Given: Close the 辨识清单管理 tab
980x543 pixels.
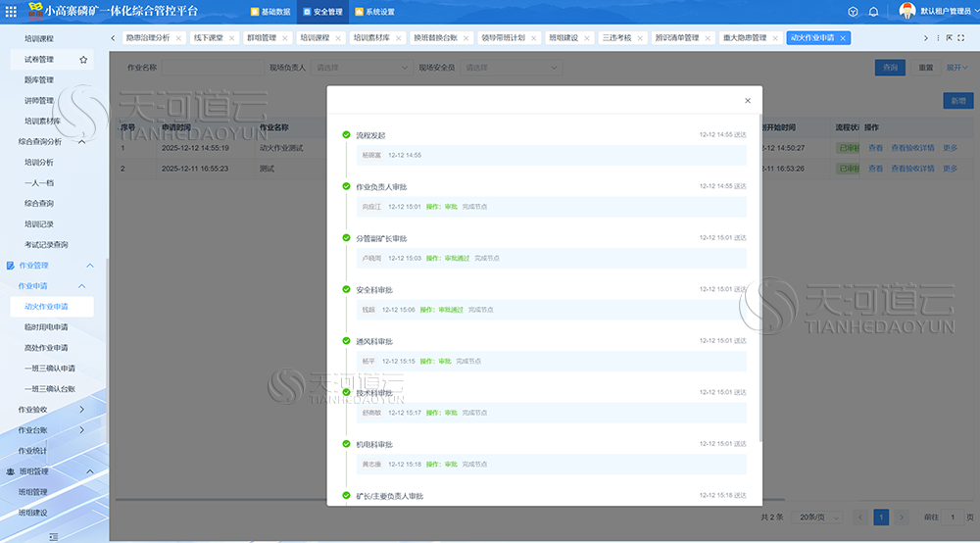Looking at the screenshot, I should point(707,38).
